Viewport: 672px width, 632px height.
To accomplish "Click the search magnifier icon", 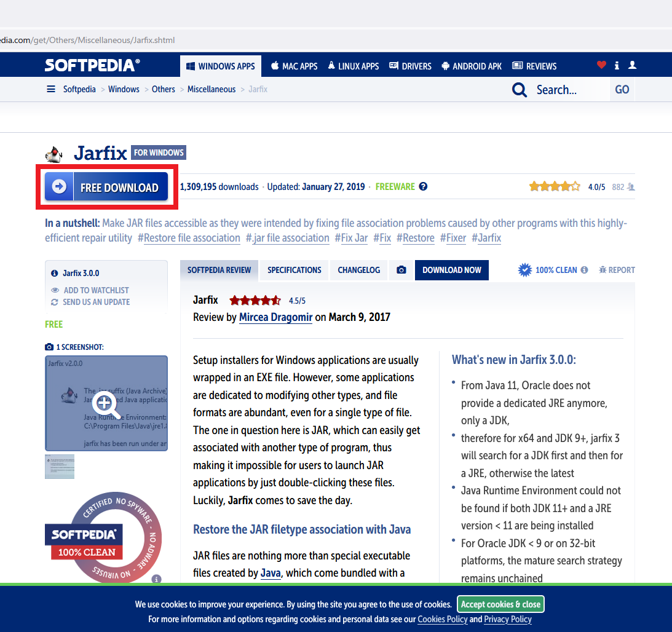I will [520, 90].
